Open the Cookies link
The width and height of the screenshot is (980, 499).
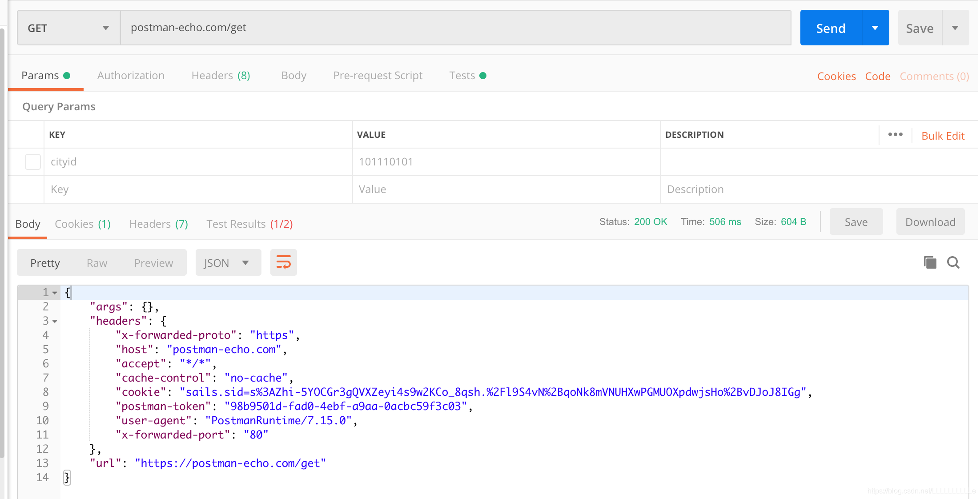[x=837, y=76]
